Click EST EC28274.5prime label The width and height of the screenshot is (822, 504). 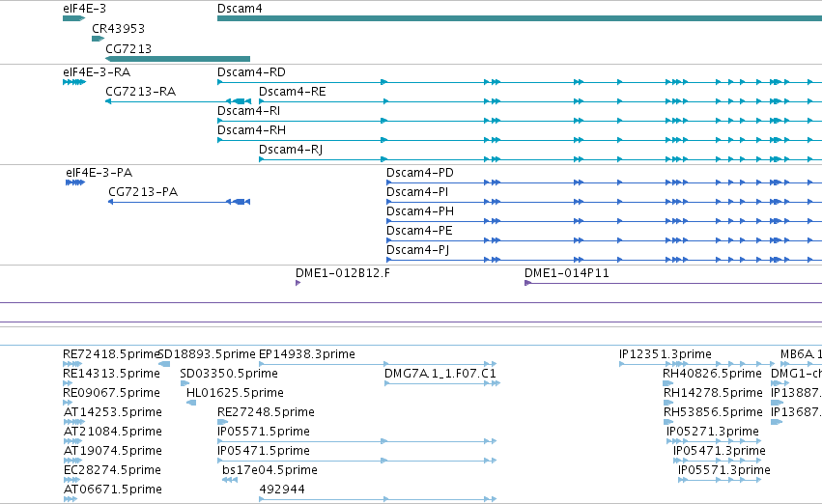pyautogui.click(x=112, y=470)
